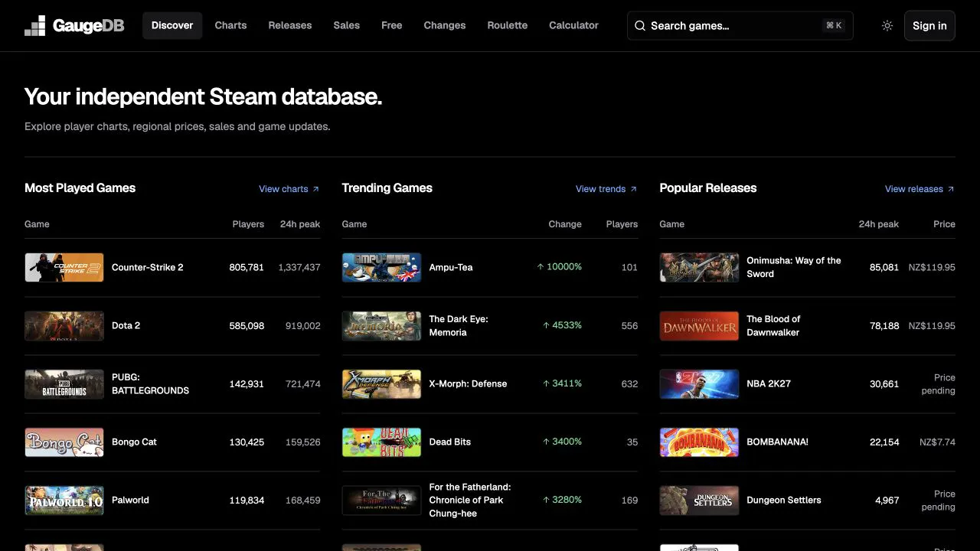Click the Counter-Strike 2 game title
Image resolution: width=980 pixels, height=551 pixels.
148,267
